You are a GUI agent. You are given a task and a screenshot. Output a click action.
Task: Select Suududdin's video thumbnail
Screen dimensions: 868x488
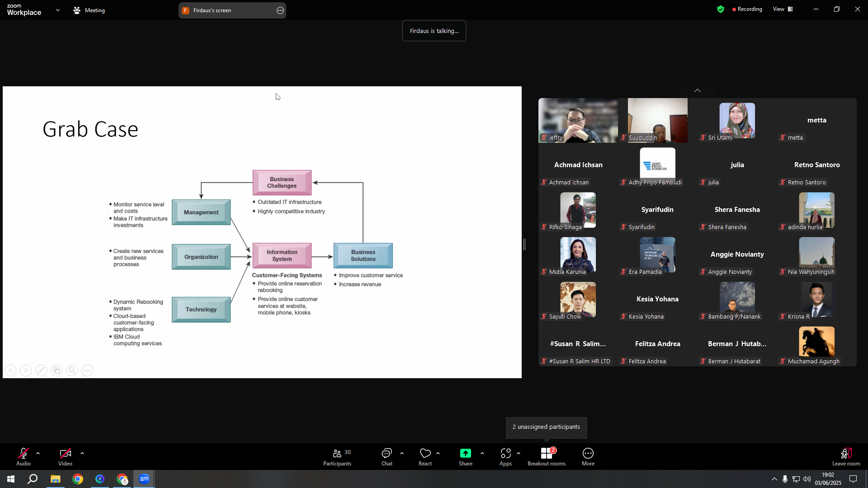[x=658, y=121]
